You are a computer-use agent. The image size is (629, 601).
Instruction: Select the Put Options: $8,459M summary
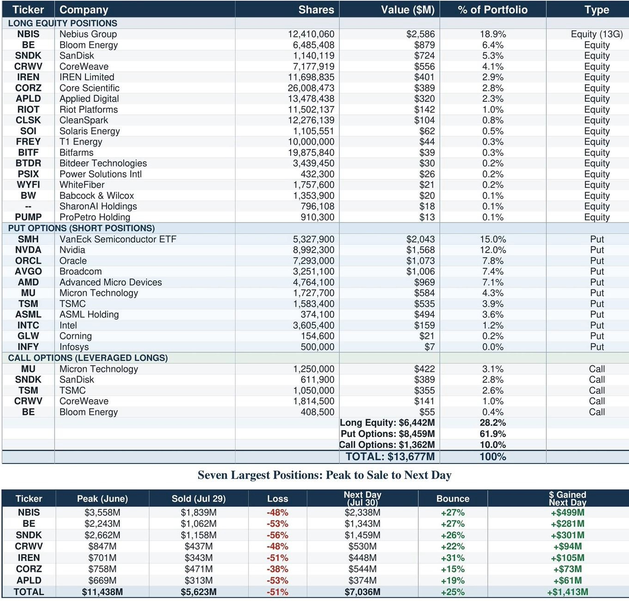coord(388,434)
